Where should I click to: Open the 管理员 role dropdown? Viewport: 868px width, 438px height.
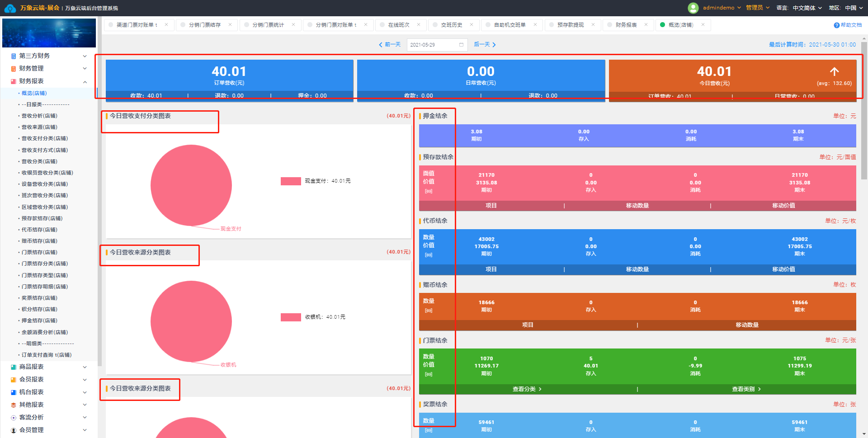click(x=758, y=8)
